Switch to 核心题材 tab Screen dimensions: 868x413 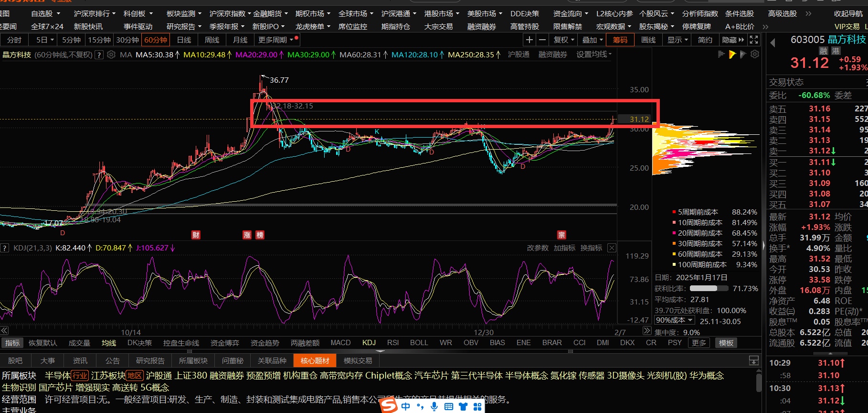pos(315,360)
